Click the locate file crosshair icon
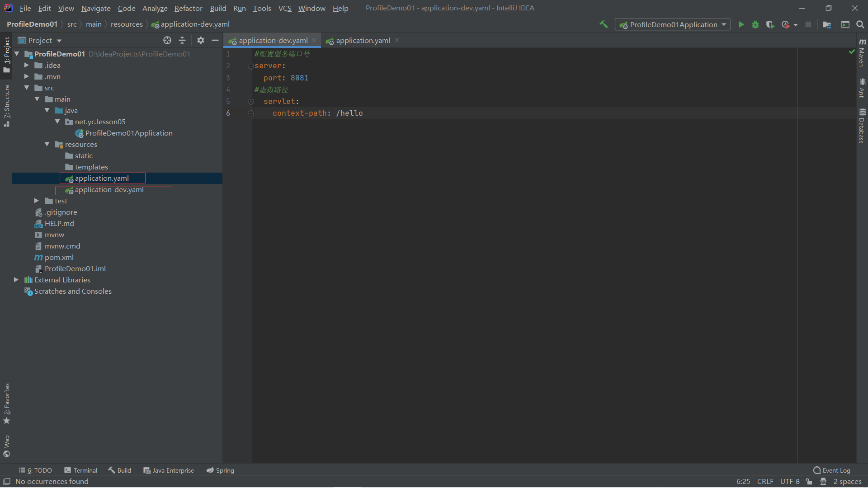Viewport: 868px width, 488px height. (167, 41)
